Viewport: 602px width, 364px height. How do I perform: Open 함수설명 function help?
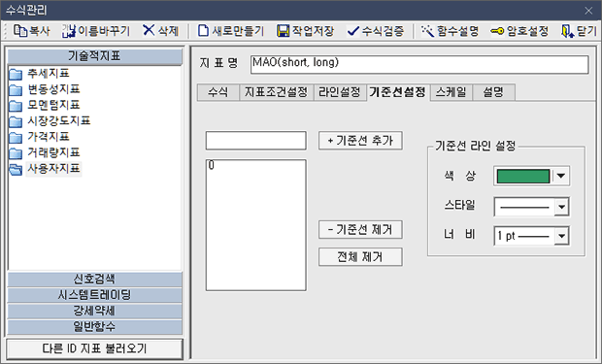450,31
